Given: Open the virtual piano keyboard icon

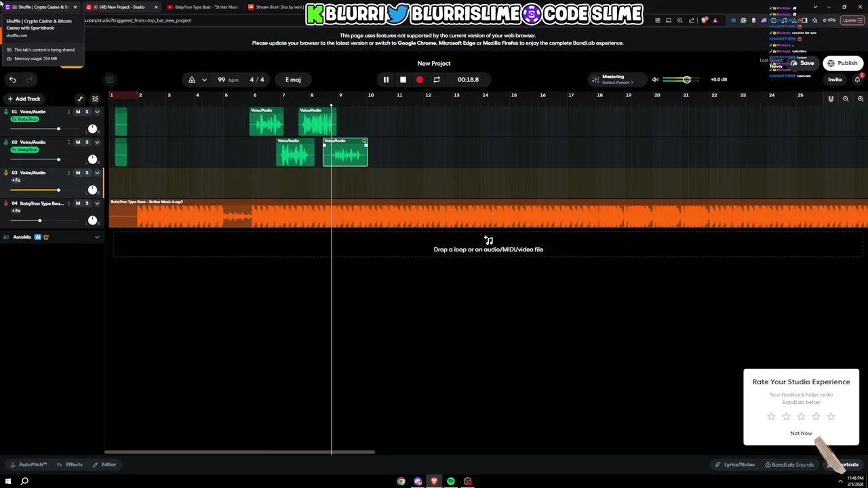Looking at the screenshot, I should point(109,80).
